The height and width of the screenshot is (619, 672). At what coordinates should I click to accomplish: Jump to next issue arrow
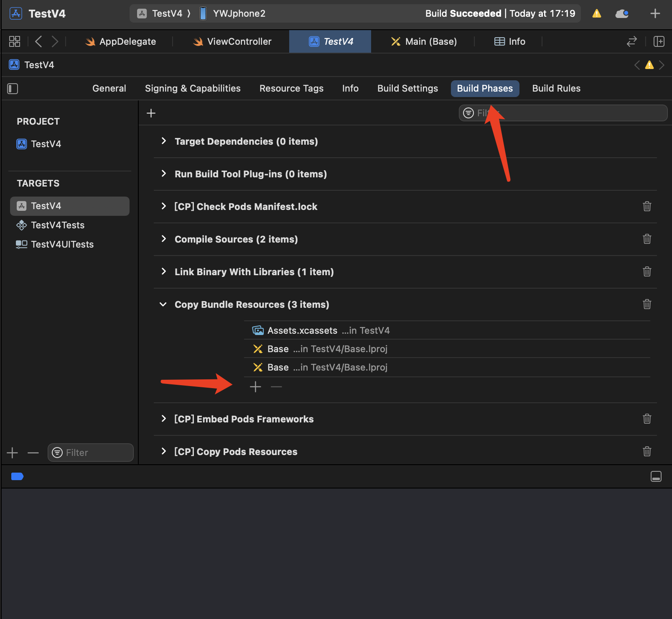pyautogui.click(x=662, y=65)
